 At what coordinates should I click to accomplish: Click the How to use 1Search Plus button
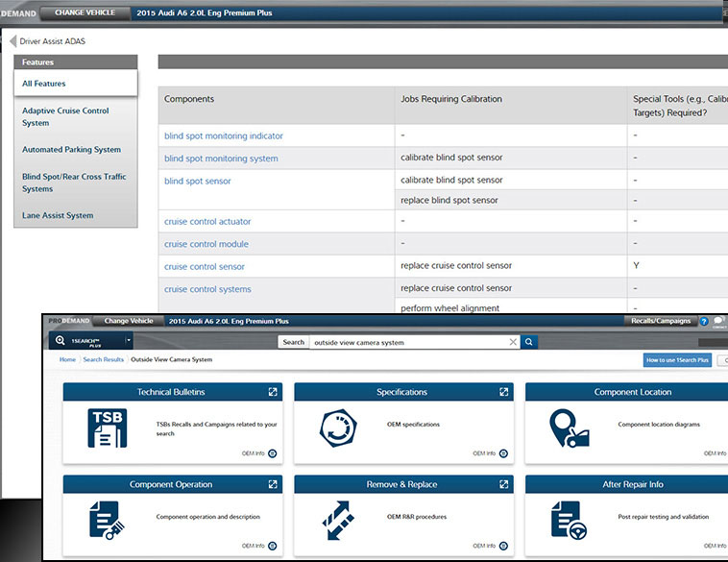click(x=677, y=360)
